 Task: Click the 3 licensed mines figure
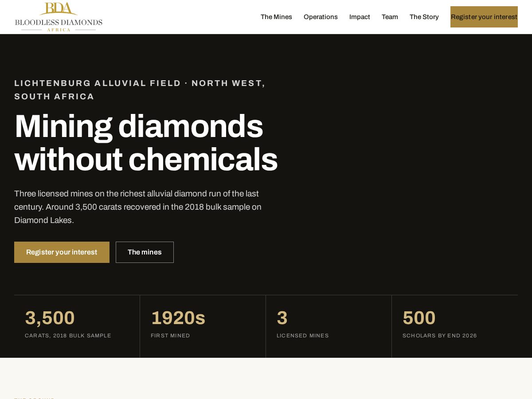[x=282, y=318]
